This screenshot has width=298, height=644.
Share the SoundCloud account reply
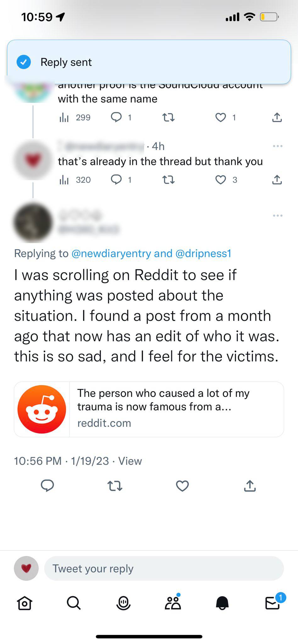click(277, 118)
